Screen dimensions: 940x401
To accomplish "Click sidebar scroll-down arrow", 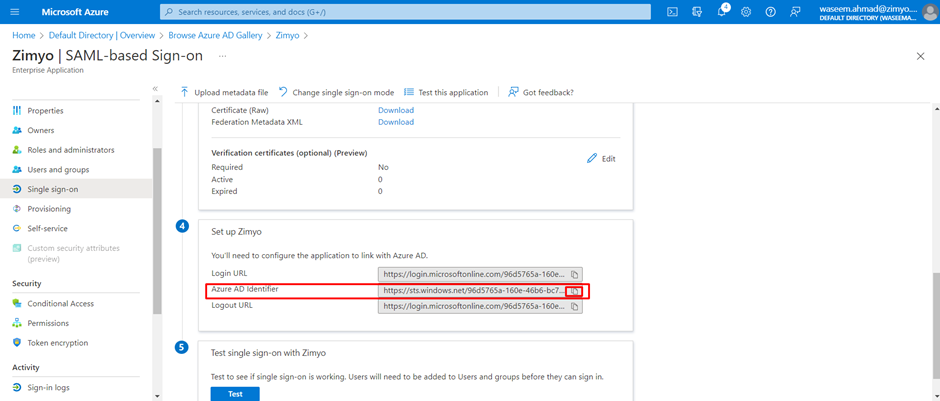I will (157, 396).
